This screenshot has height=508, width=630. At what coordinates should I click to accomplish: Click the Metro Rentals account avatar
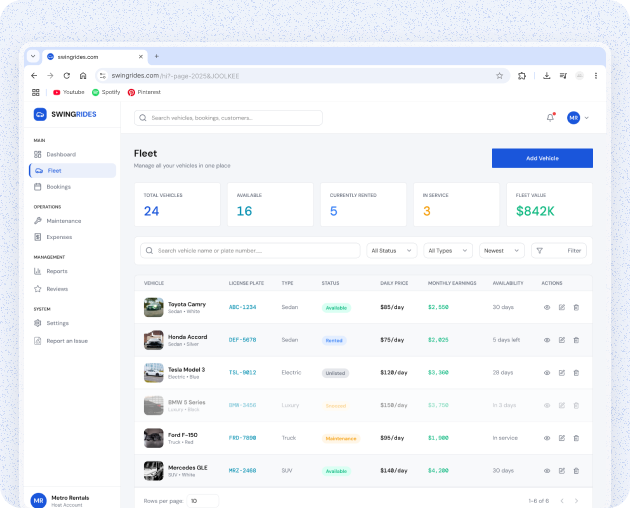click(x=39, y=500)
